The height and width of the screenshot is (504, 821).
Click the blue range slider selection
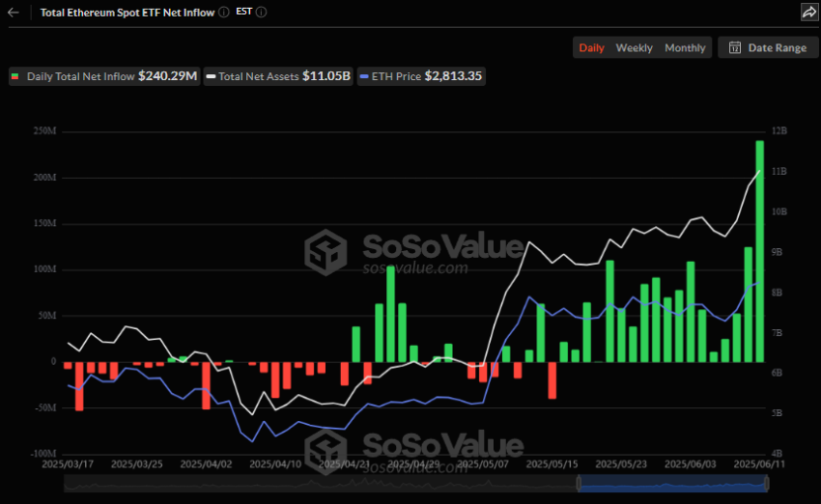pyautogui.click(x=676, y=486)
